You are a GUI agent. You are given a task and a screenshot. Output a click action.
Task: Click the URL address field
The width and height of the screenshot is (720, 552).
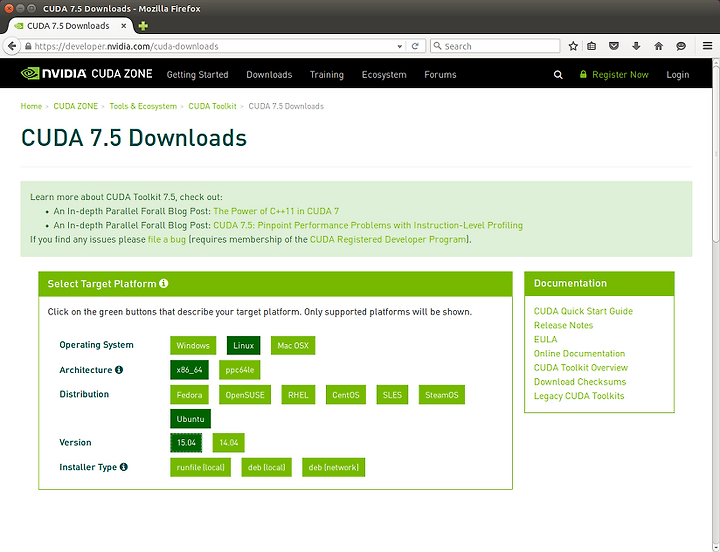click(x=214, y=46)
